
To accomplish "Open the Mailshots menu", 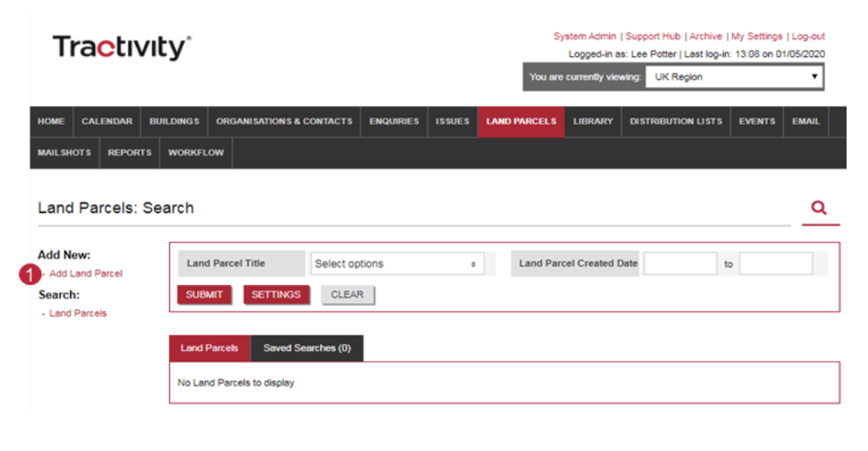I will pos(64,152).
